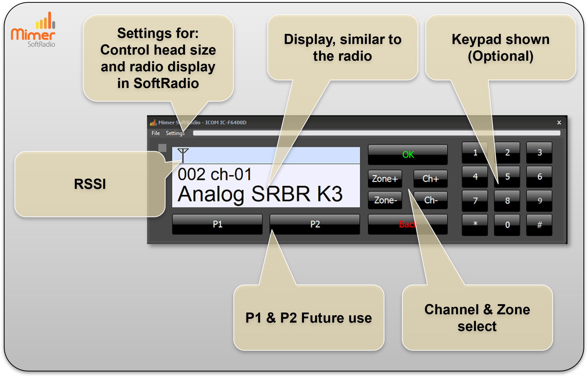Tap keypad digit 5

[507, 176]
